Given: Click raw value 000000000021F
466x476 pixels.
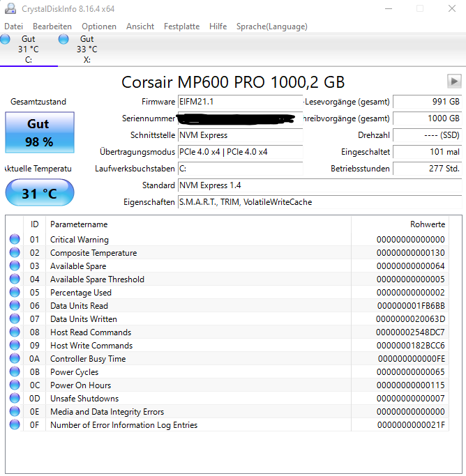Looking at the screenshot, I should pyautogui.click(x=411, y=425).
